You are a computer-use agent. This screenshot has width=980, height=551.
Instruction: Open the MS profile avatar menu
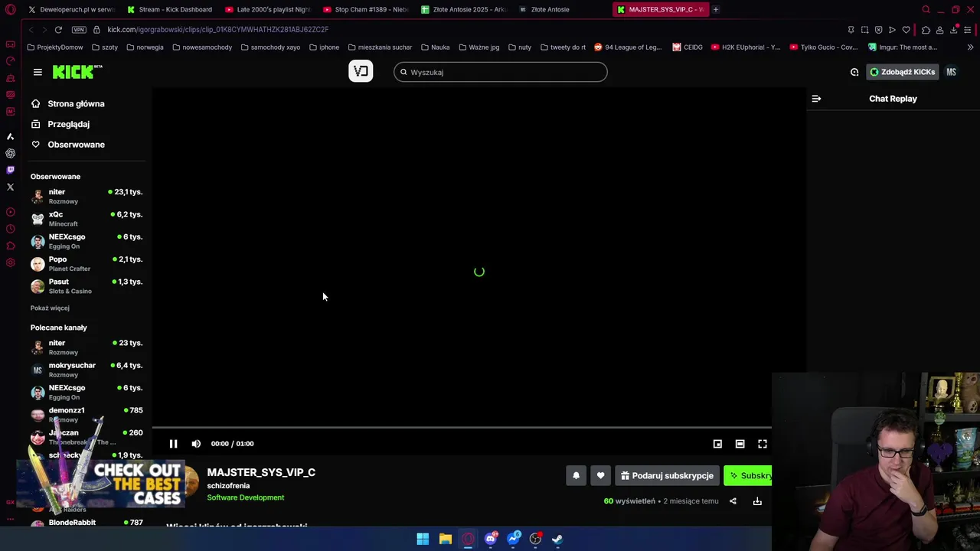[x=951, y=72]
